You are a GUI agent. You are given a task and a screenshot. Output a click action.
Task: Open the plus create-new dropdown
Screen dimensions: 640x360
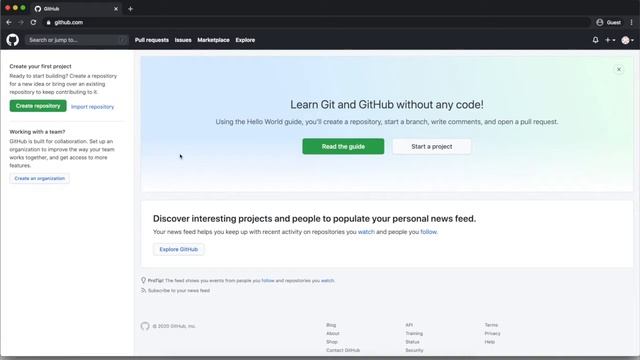coord(610,40)
